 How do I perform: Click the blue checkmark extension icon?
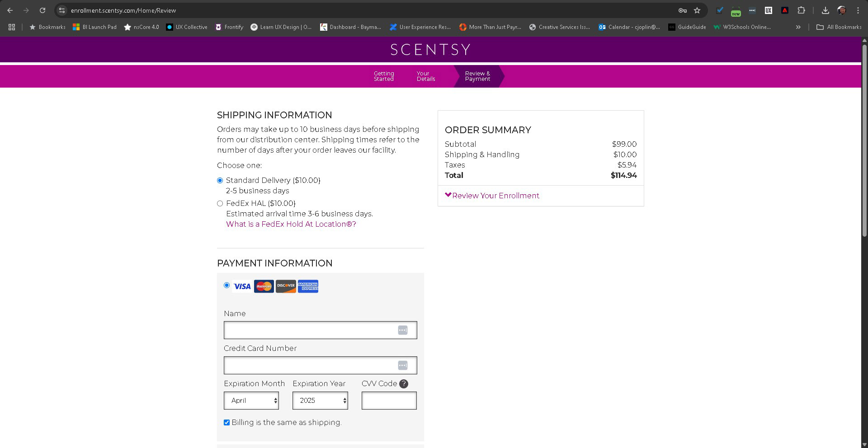pos(720,10)
